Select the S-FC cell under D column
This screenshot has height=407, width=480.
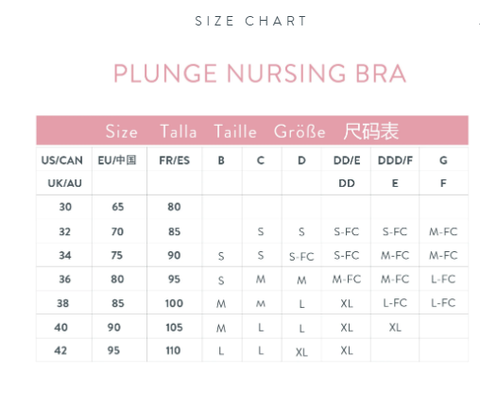point(301,256)
